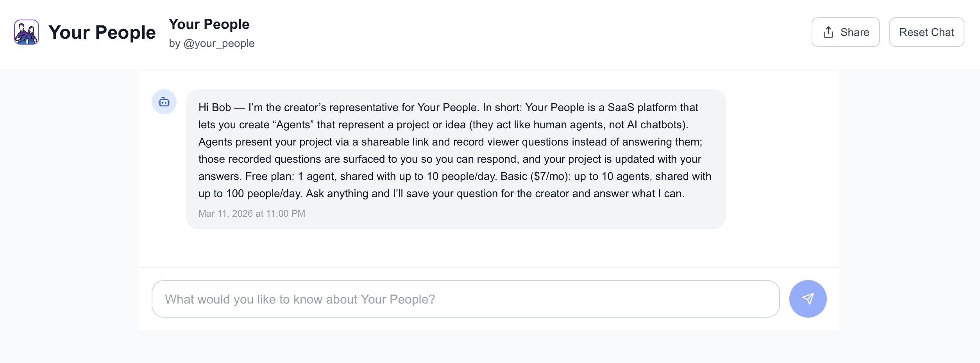Click the by @your_people byline
The width and height of the screenshot is (980, 363).
coord(212,43)
